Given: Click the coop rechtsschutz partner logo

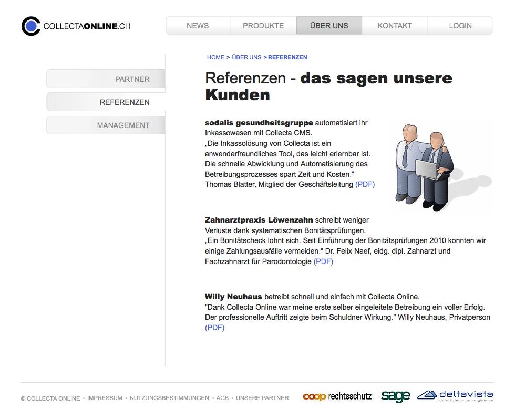Looking at the screenshot, I should 337,396.
